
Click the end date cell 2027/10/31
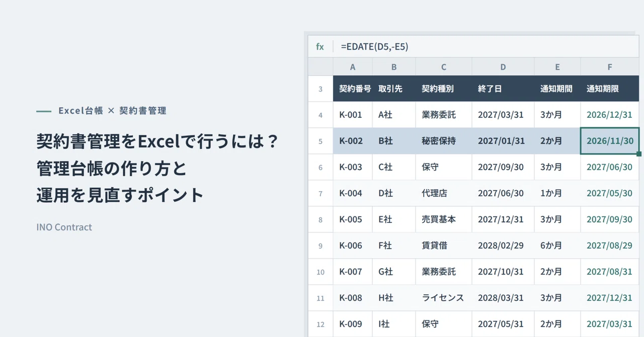(x=503, y=272)
